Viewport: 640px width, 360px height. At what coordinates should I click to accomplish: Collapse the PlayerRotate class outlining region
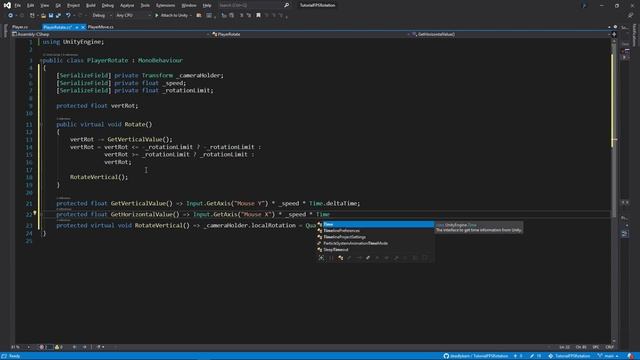click(41, 60)
